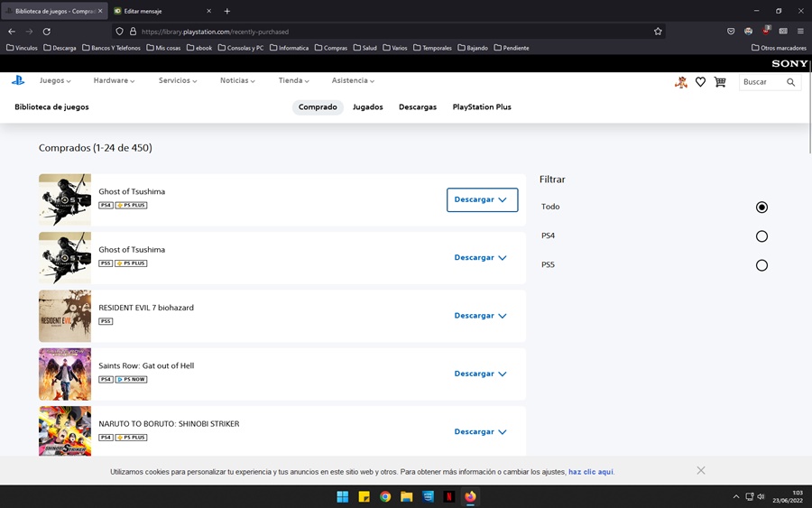Expand Descargar for Saints Row: Gat out of Hell

pyautogui.click(x=481, y=374)
